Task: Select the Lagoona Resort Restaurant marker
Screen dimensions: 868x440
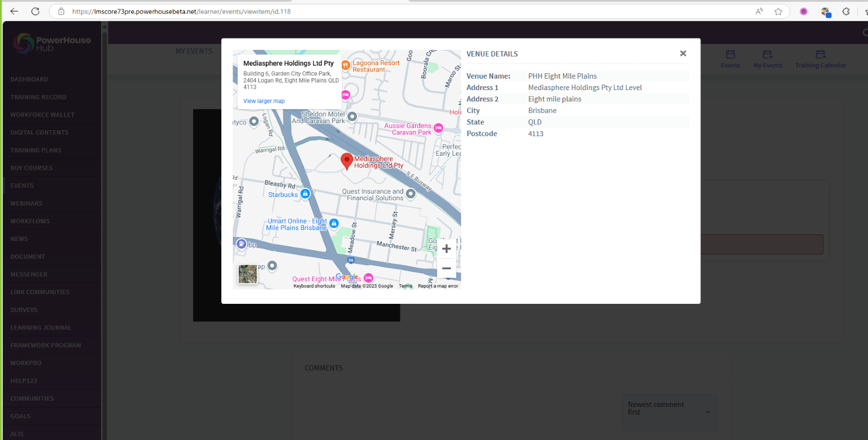Action: 346,65
